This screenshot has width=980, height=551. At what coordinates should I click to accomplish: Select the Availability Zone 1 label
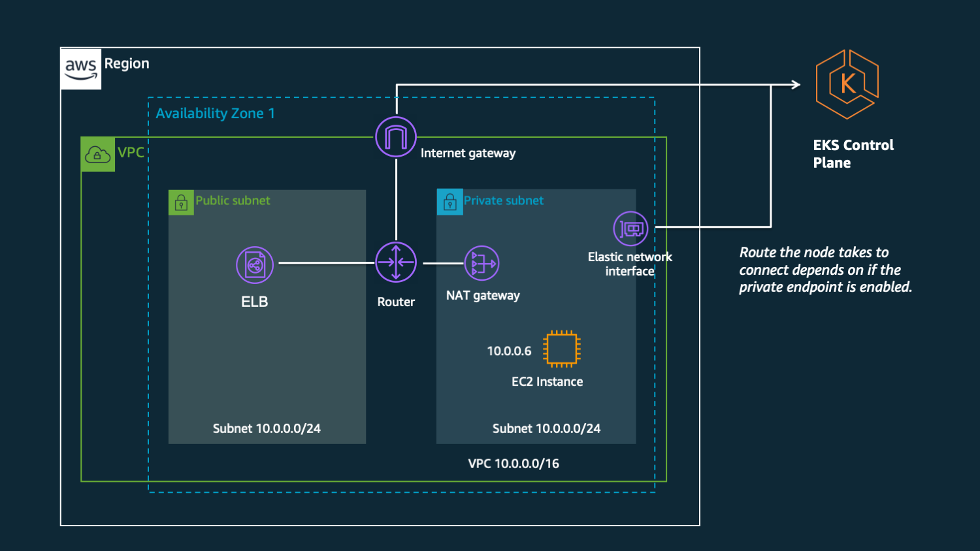point(216,114)
